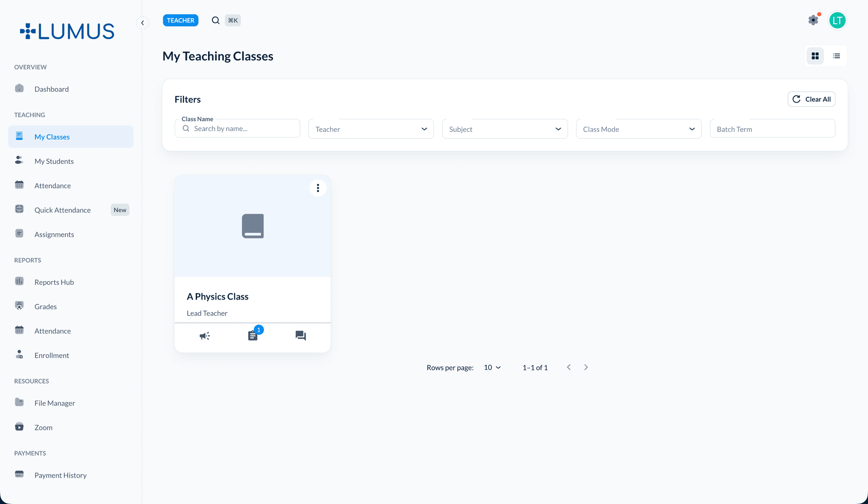Click the book thumbnail of A Physics Class

pyautogui.click(x=253, y=226)
